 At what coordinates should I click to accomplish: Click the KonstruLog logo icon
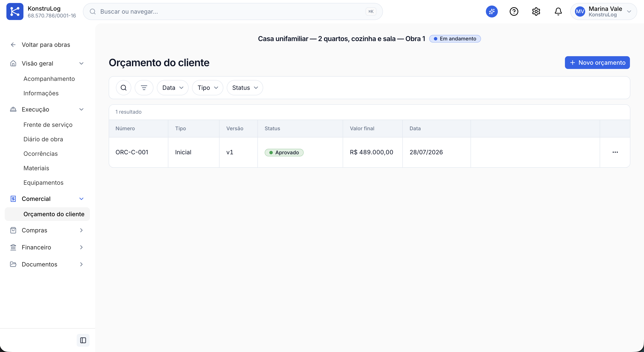(x=15, y=11)
